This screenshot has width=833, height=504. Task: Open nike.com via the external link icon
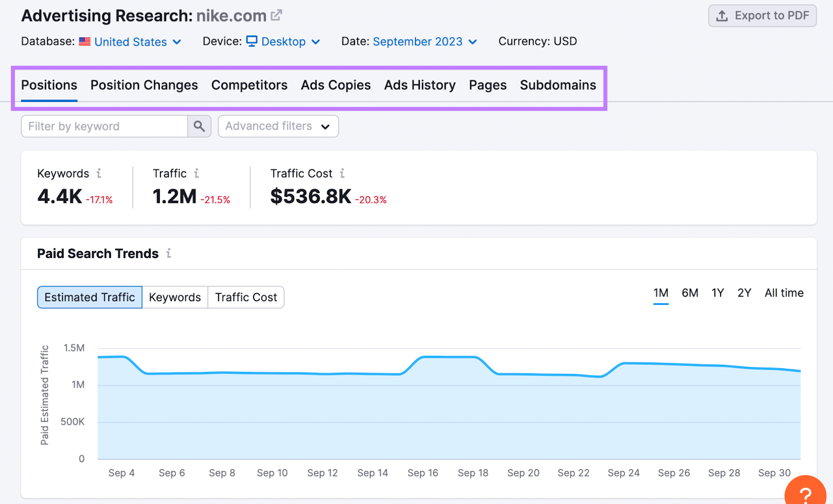pos(276,15)
